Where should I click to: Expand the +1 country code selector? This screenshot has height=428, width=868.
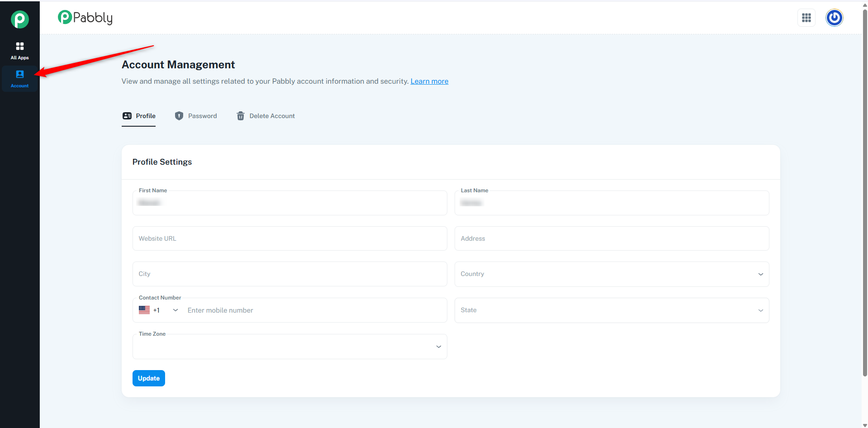(x=159, y=310)
